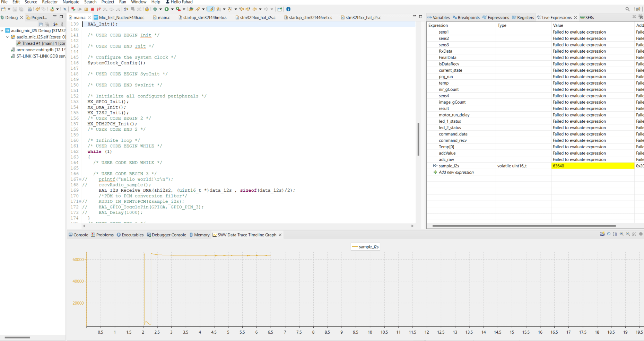Run the application using the green Run icon
The width and height of the screenshot is (644, 341).
tap(167, 9)
